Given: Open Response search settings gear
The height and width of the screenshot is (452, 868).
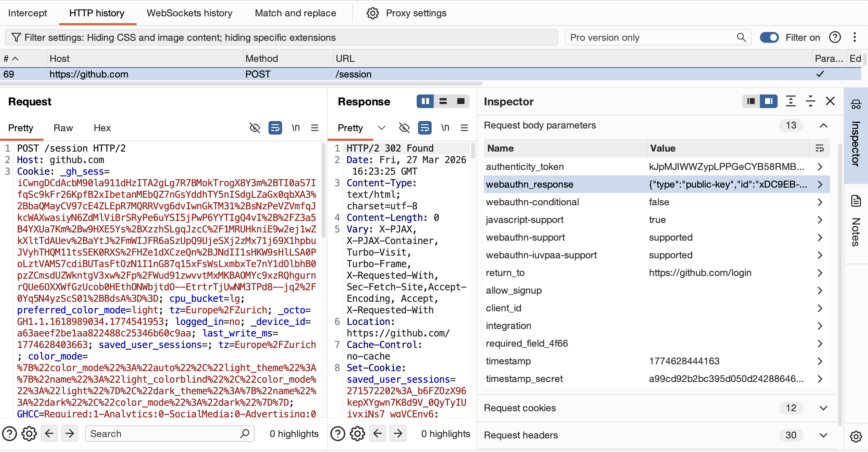Looking at the screenshot, I should [358, 434].
